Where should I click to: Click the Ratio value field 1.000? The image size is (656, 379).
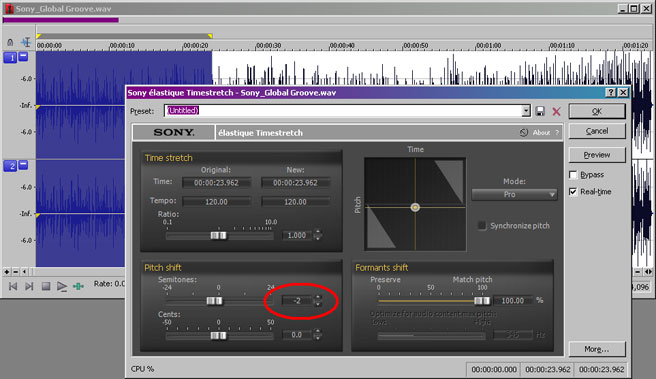tap(297, 236)
